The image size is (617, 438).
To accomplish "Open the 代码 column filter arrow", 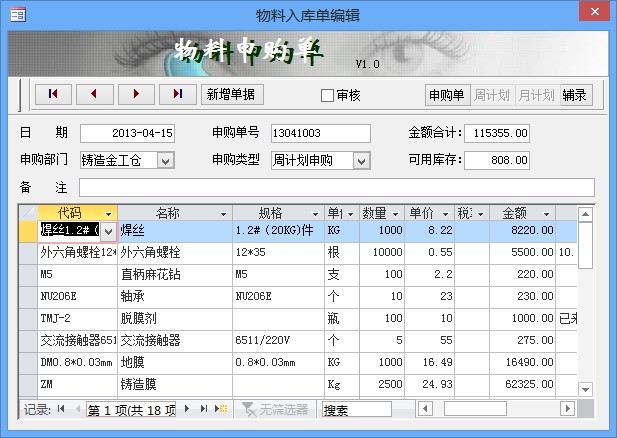I will coord(108,214).
